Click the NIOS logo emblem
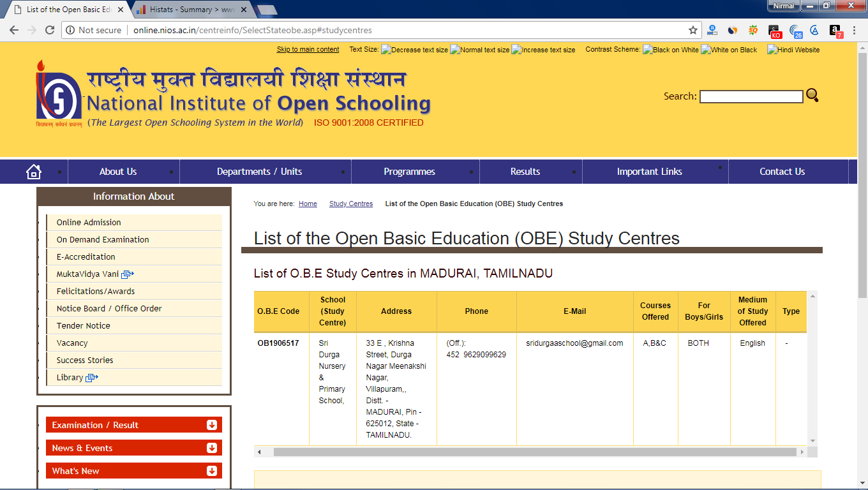868x490 pixels. [59, 94]
